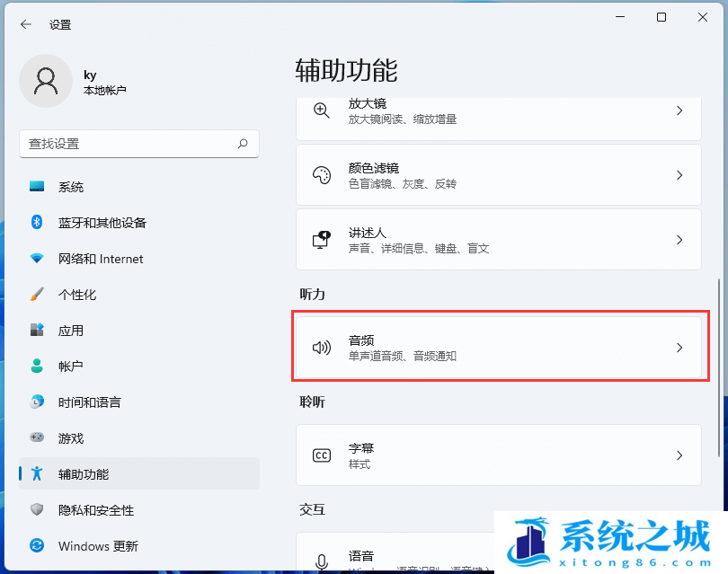728x574 pixels.
Task: Expand 放大镜 using its chevron arrow
Action: 679,110
